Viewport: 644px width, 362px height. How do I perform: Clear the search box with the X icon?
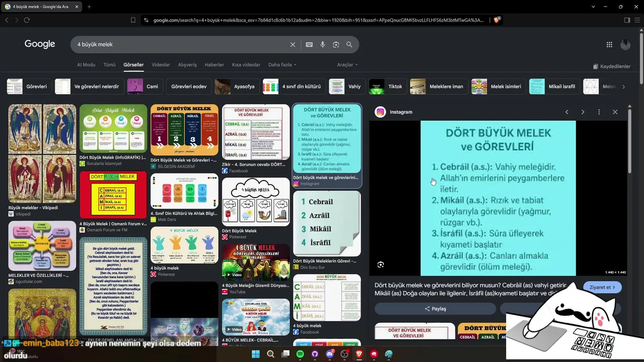click(x=293, y=44)
